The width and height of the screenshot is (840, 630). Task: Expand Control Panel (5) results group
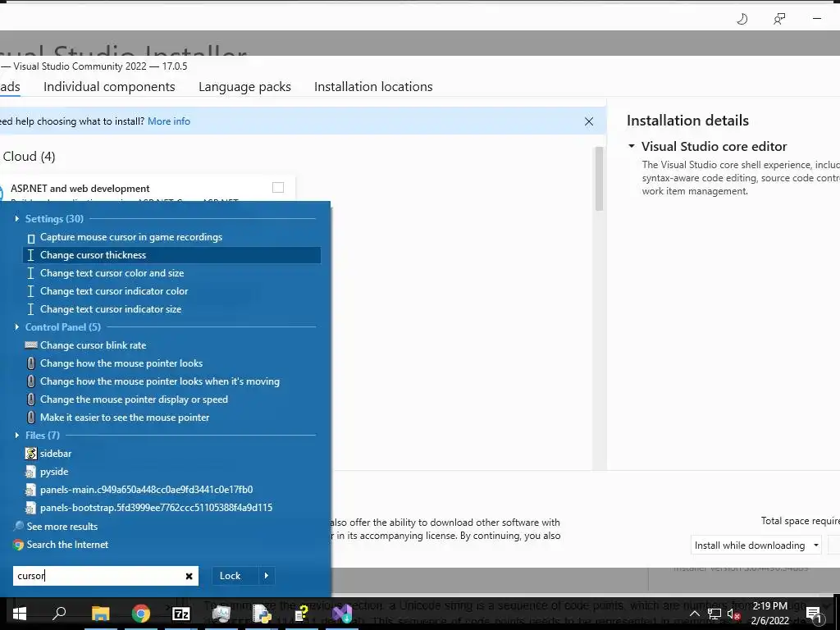(17, 326)
